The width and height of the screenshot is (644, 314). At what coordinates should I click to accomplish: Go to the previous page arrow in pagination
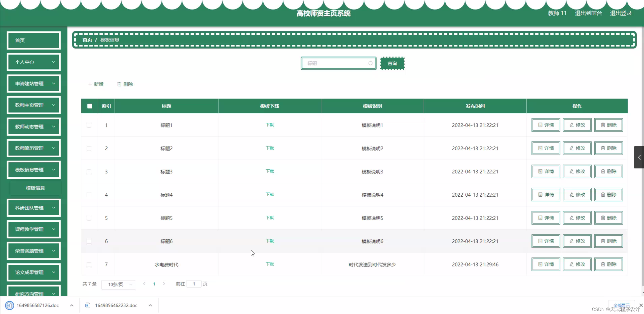(144, 284)
